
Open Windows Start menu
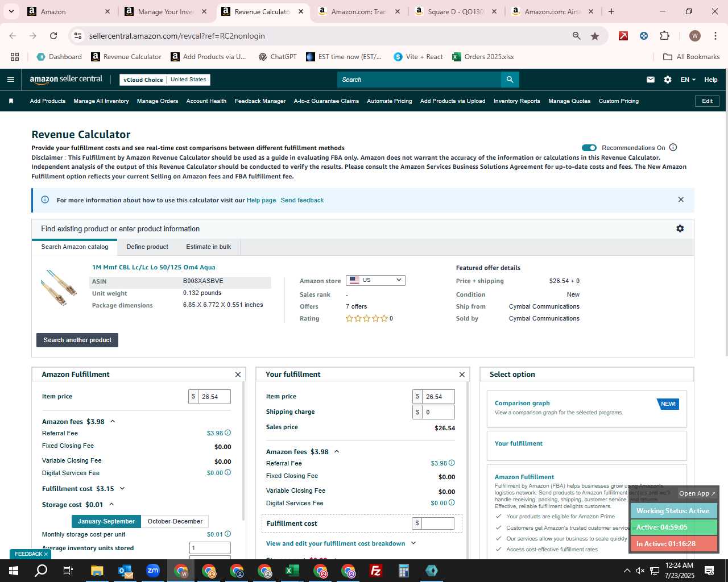[14, 571]
